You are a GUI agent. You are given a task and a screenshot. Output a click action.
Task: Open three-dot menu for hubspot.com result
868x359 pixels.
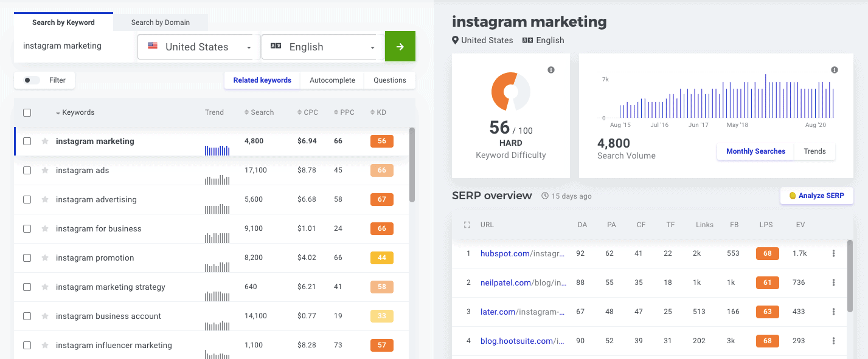tap(833, 253)
